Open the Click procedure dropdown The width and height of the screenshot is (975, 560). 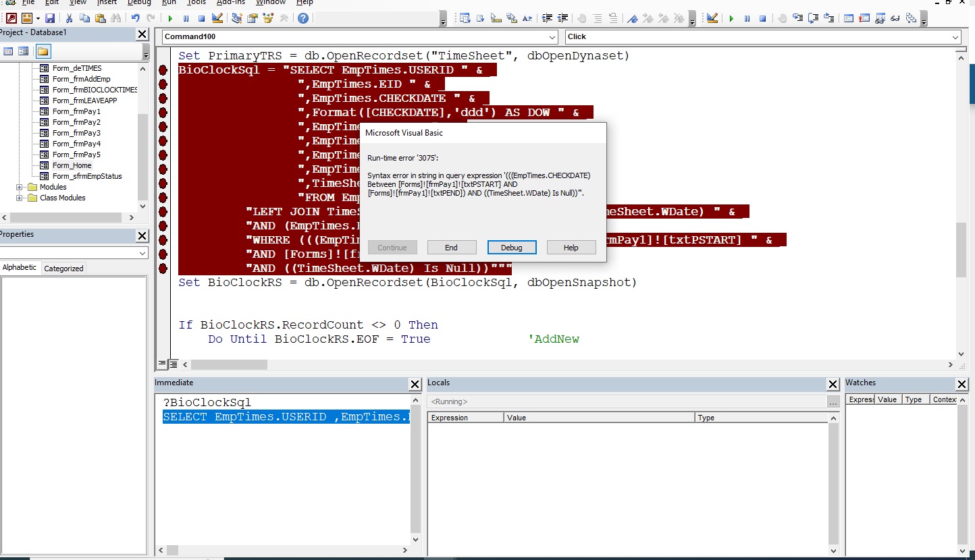955,37
